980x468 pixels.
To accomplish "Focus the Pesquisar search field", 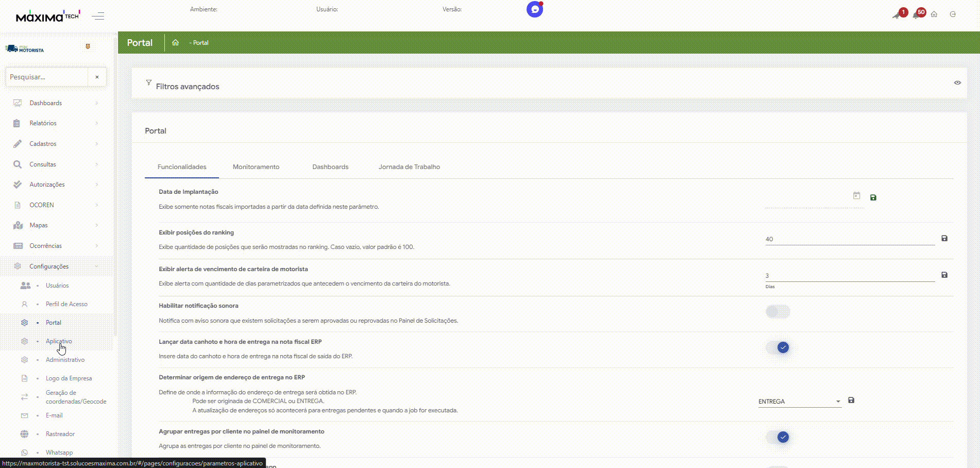I will (46, 77).
